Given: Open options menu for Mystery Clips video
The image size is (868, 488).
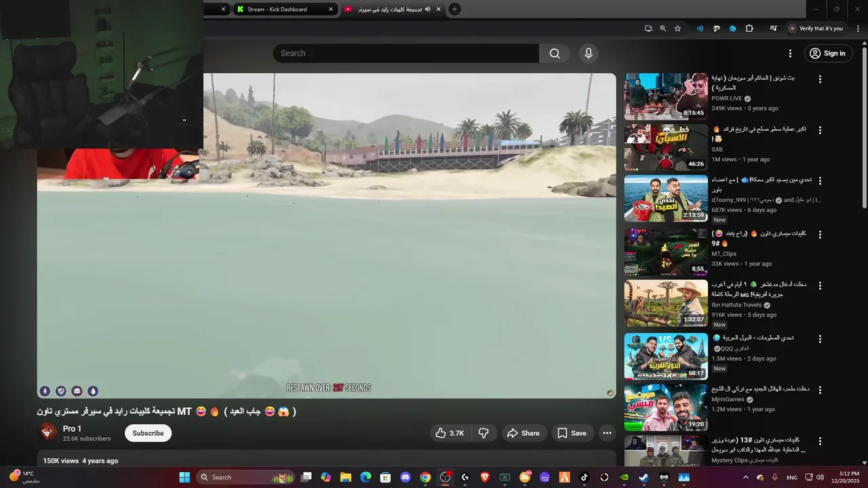Looking at the screenshot, I should coord(820,441).
